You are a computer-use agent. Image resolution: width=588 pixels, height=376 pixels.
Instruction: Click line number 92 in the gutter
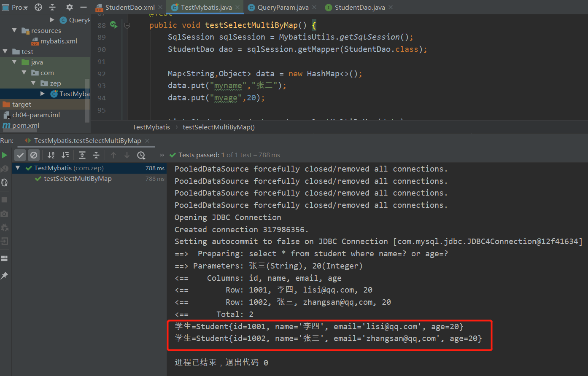(102, 74)
